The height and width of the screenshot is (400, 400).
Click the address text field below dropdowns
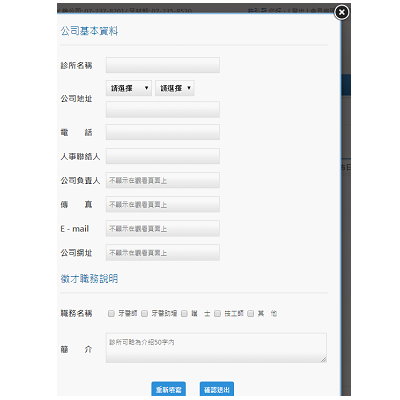(x=163, y=110)
